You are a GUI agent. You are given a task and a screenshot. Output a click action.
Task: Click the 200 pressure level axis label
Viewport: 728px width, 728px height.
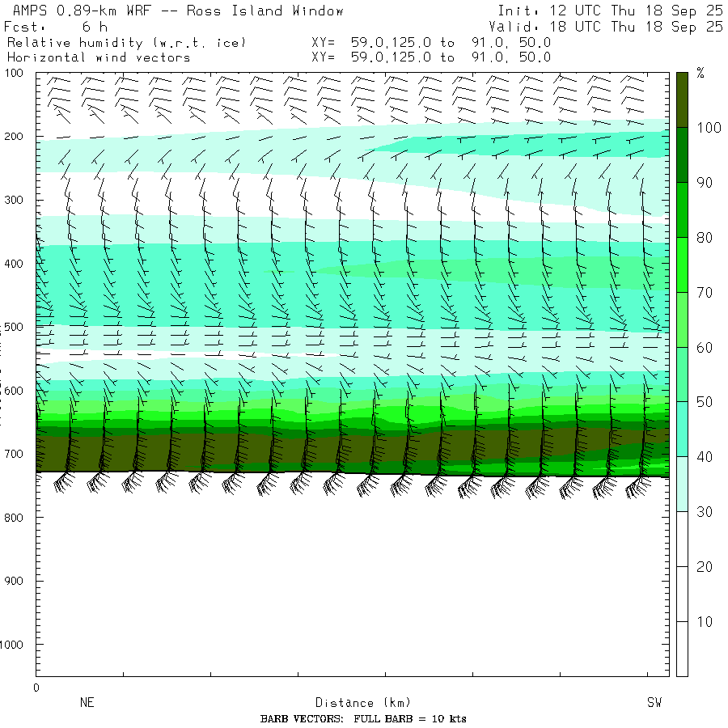[14, 137]
